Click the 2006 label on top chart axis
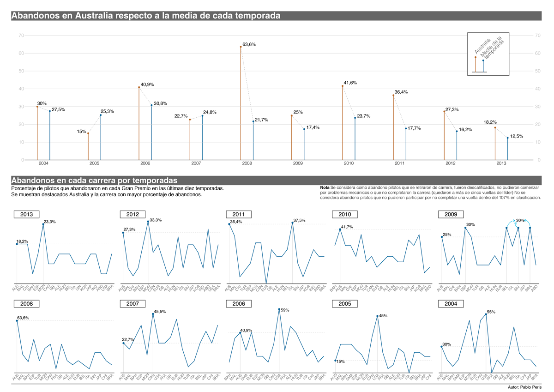The width and height of the screenshot is (554, 392). point(145,164)
